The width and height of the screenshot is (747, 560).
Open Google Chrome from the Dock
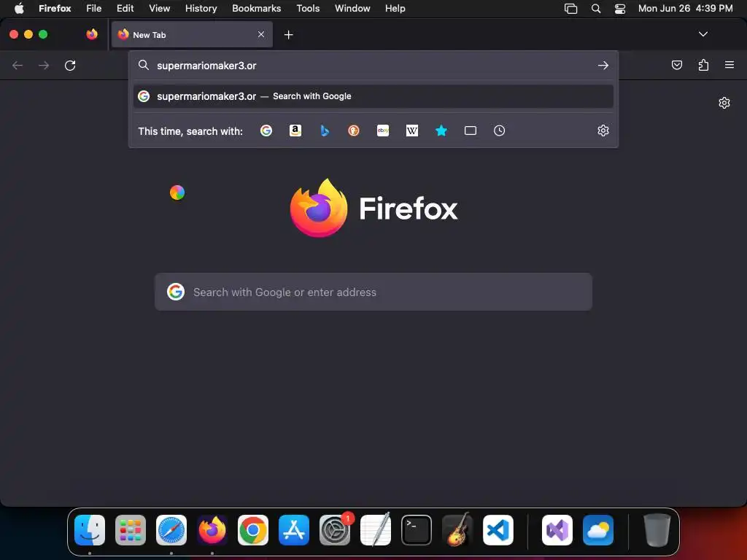pyautogui.click(x=253, y=529)
